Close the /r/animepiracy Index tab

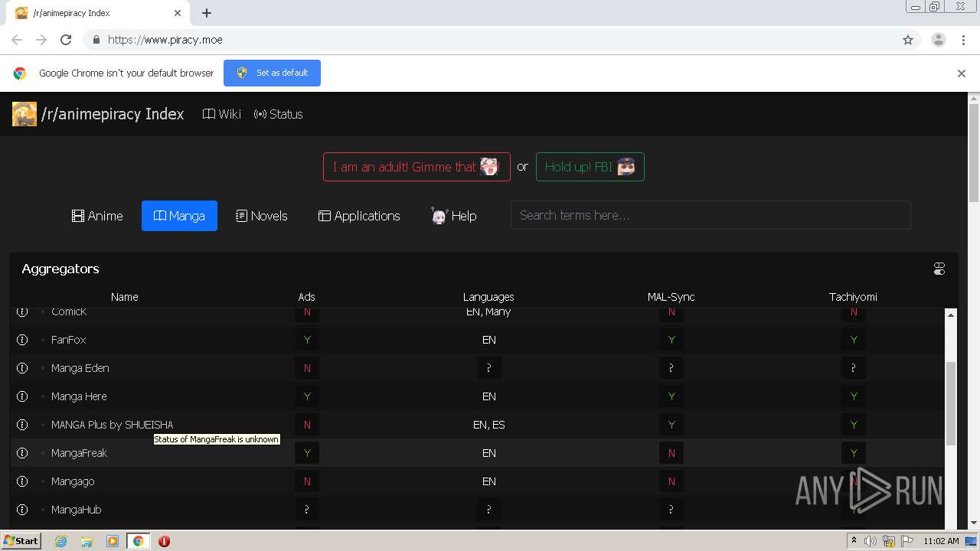[178, 13]
